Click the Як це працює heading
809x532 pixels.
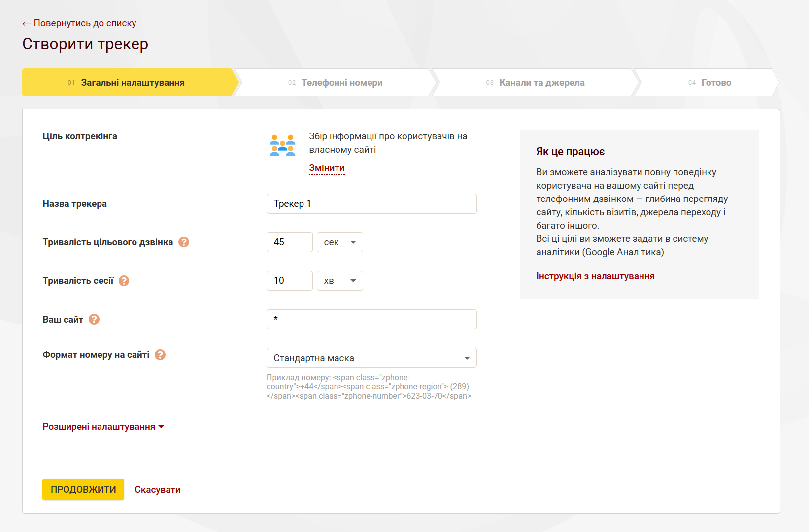(571, 152)
